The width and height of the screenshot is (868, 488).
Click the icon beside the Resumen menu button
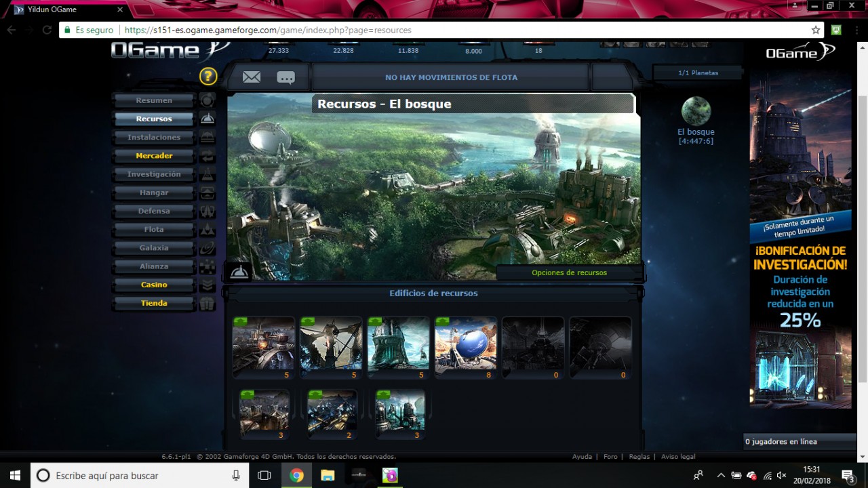[208, 100]
